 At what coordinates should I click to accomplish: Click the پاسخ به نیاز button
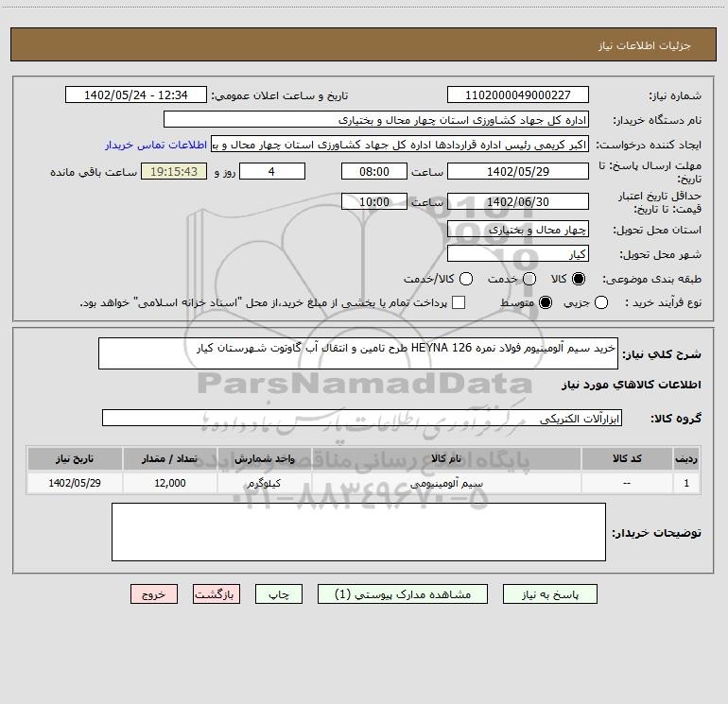[x=549, y=594]
